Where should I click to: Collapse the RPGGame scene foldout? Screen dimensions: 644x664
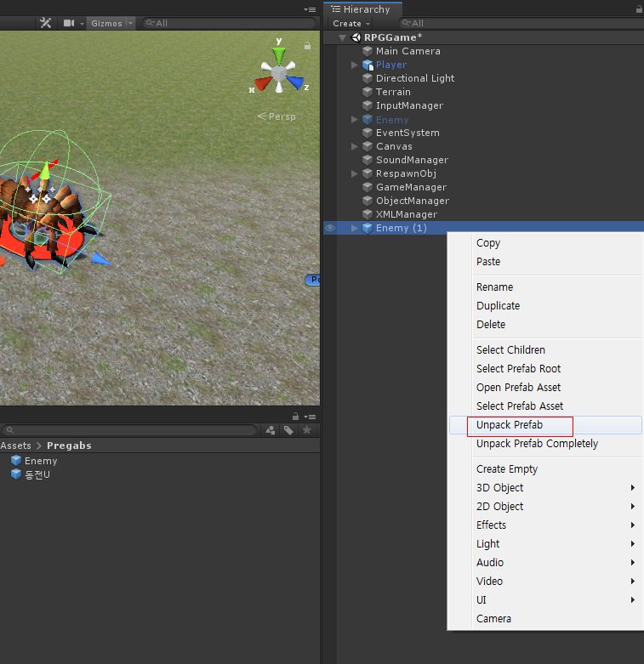pyautogui.click(x=342, y=37)
